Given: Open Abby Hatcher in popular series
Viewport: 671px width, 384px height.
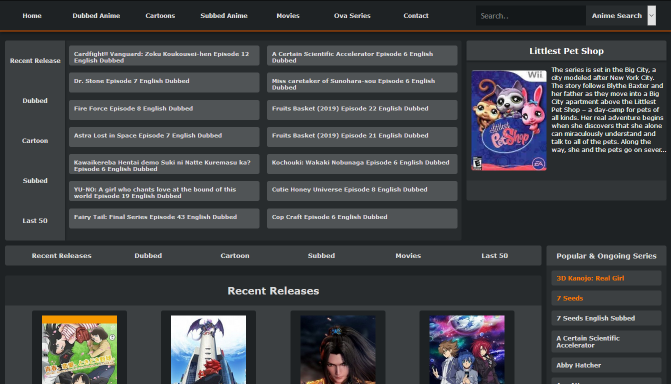Looking at the screenshot, I should point(606,365).
